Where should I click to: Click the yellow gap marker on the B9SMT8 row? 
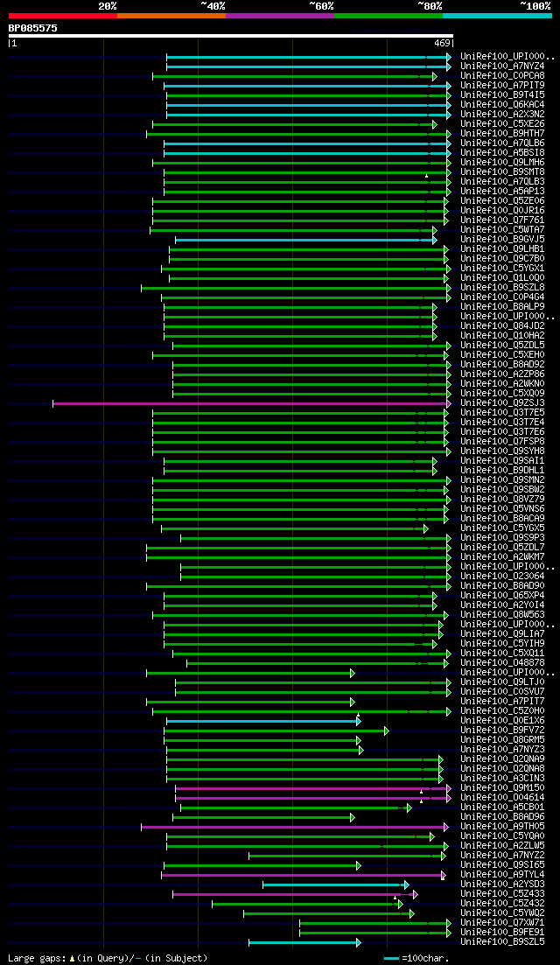[x=426, y=176]
